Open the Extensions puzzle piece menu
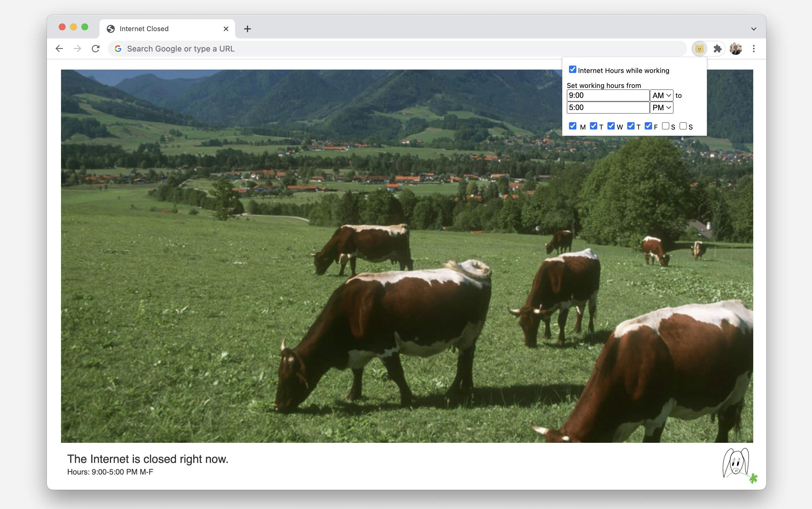812x509 pixels. pos(717,49)
